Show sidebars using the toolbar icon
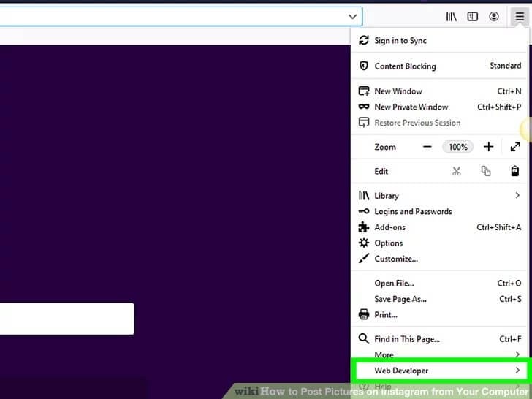 (x=472, y=16)
